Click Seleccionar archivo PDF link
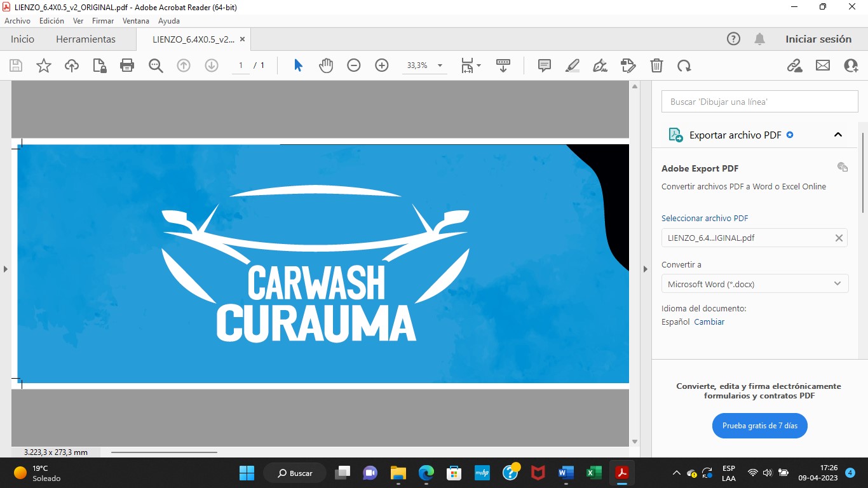This screenshot has width=868, height=488. click(x=705, y=218)
